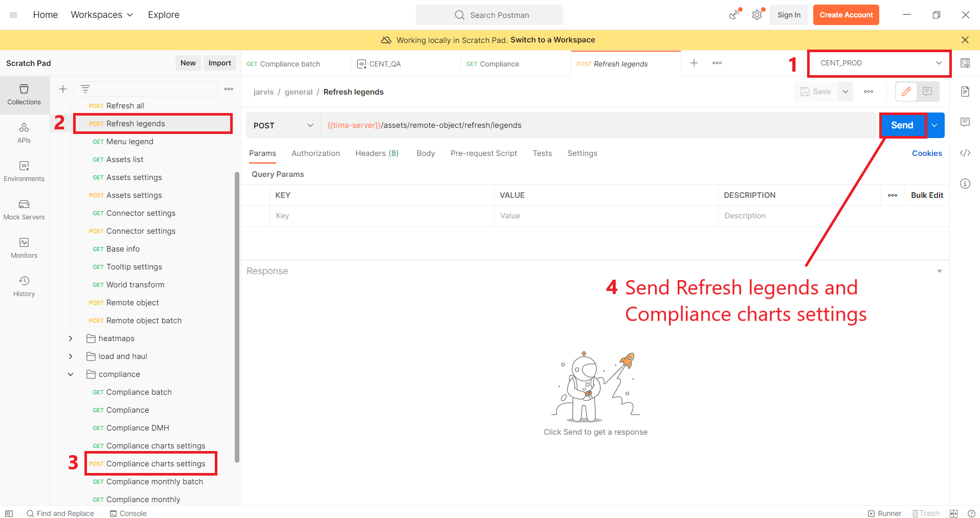Switch to edit mode pencil icon
The image size is (980, 518).
click(x=906, y=92)
